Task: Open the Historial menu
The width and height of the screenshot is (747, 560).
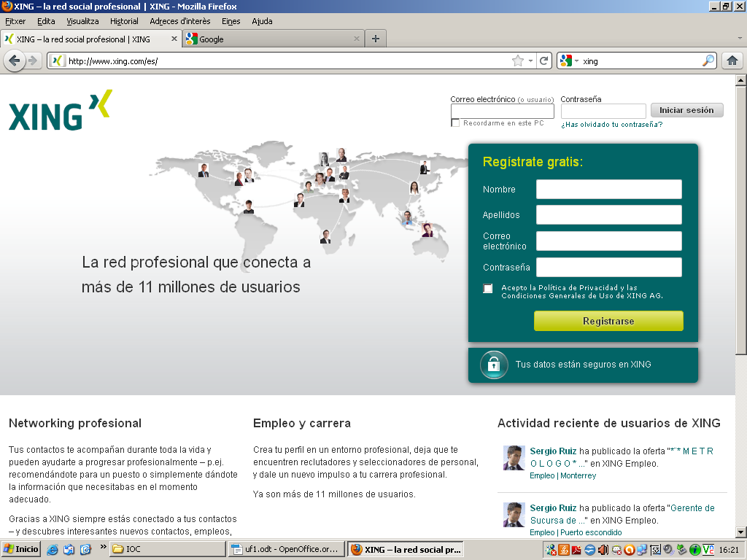Action: click(124, 21)
